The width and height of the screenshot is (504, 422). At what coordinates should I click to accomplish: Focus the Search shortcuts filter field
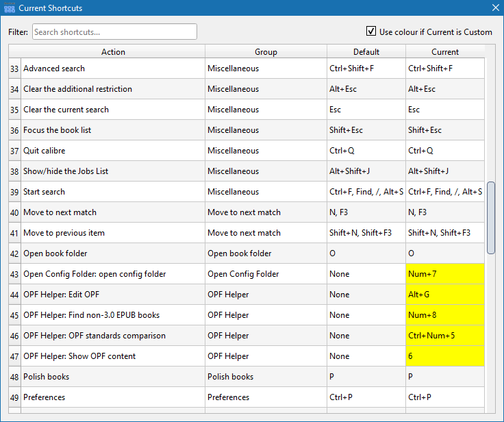pos(114,32)
